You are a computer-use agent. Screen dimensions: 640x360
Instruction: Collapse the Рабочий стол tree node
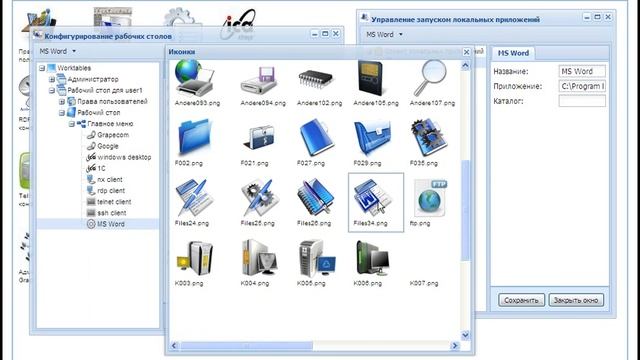coord(62,113)
